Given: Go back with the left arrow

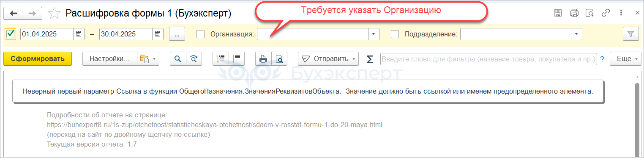Looking at the screenshot, I should click(13, 14).
